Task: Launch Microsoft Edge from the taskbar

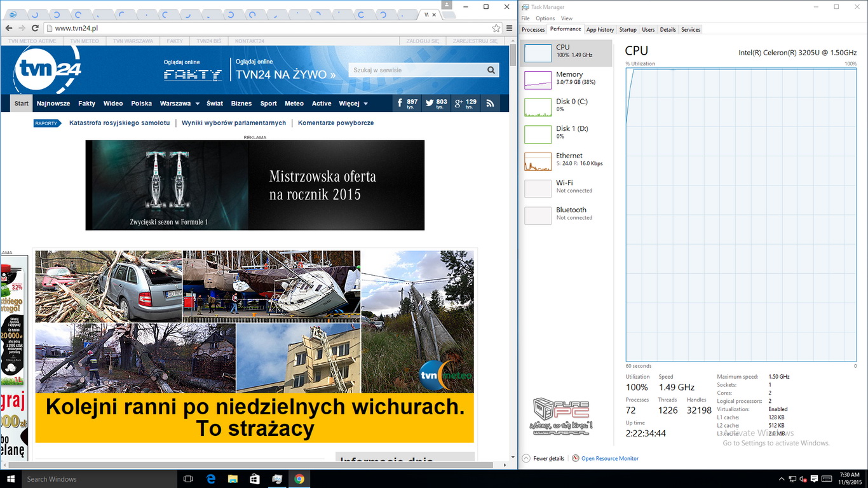Action: click(210, 479)
